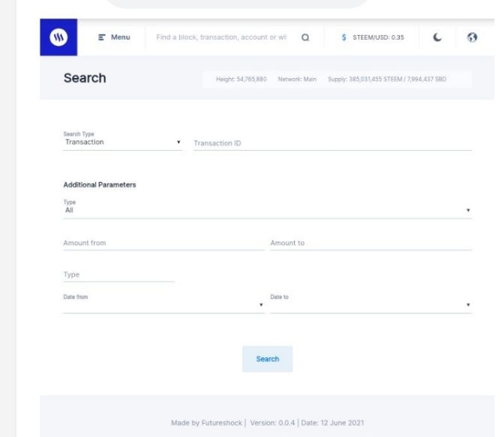The image size is (504, 437).
Task: Click the Amount to field
Action: tap(371, 244)
